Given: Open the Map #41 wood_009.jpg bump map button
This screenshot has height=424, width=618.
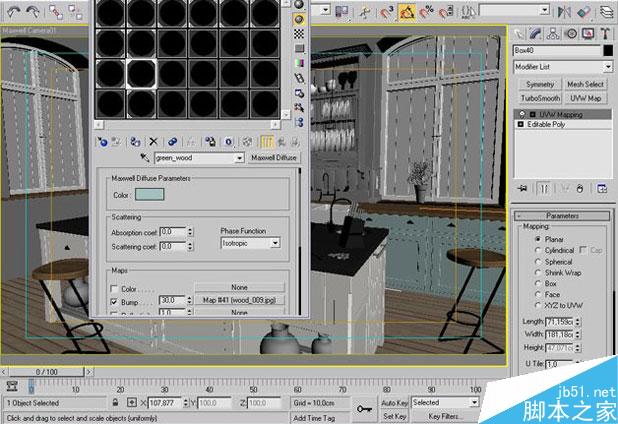Looking at the screenshot, I should (x=239, y=300).
